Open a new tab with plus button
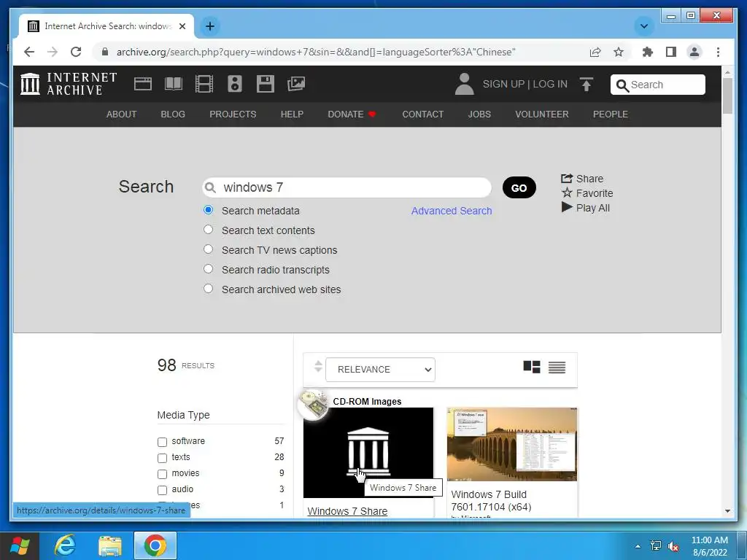Screen dimensions: 747x560 (x=210, y=26)
